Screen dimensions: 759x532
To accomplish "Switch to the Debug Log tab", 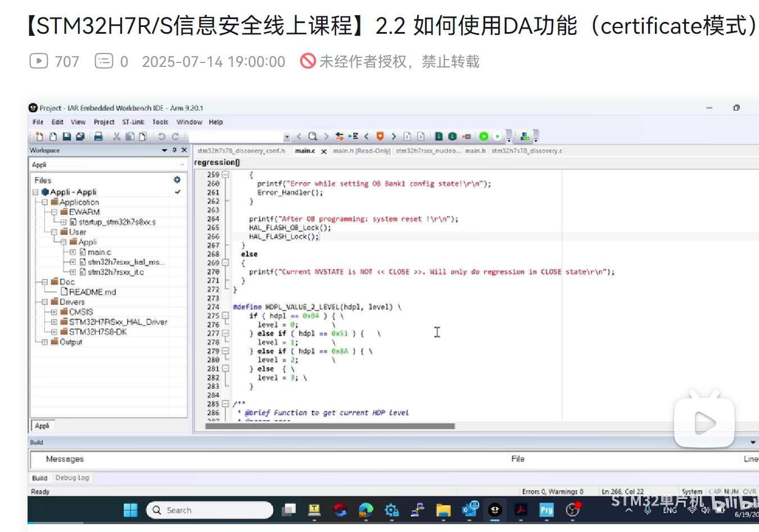I will point(73,478).
